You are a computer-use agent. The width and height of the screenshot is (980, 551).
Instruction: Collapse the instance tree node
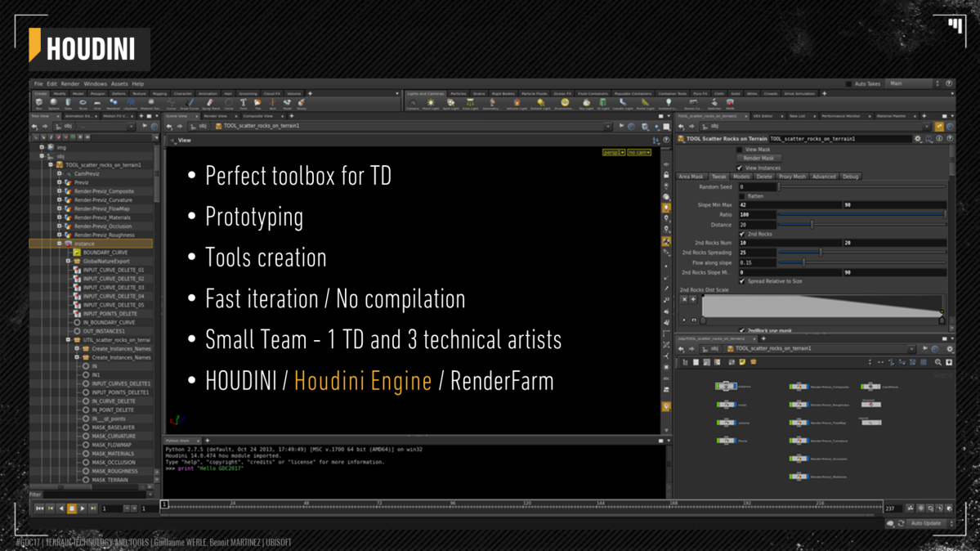(60, 244)
